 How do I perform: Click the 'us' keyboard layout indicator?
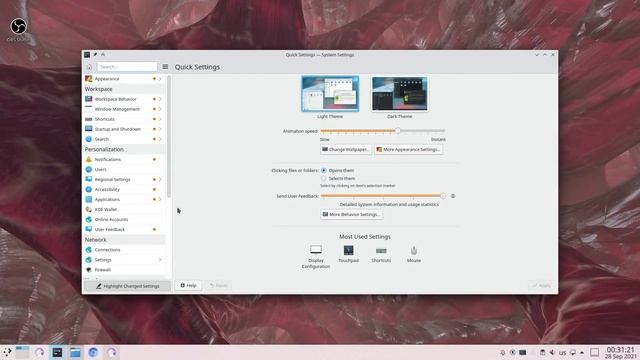pos(562,353)
